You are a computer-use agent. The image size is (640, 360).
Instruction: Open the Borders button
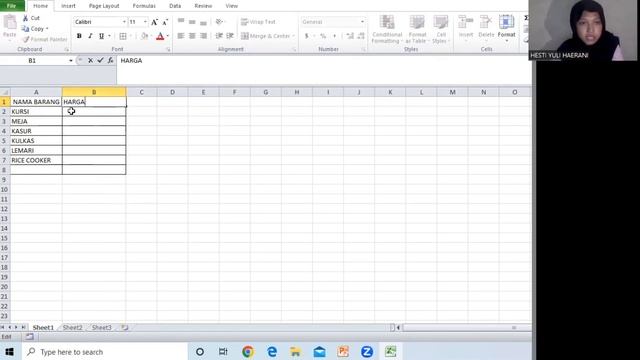123,36
